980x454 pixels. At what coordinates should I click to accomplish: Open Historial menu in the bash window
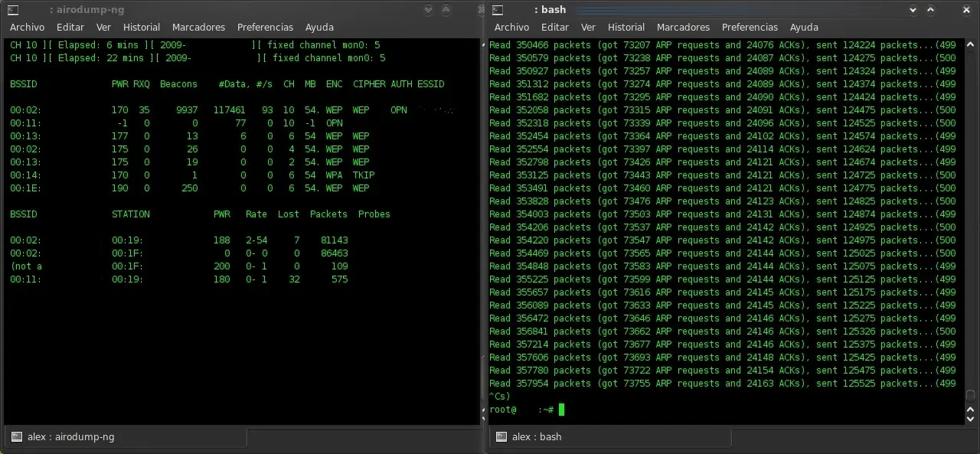(x=626, y=27)
